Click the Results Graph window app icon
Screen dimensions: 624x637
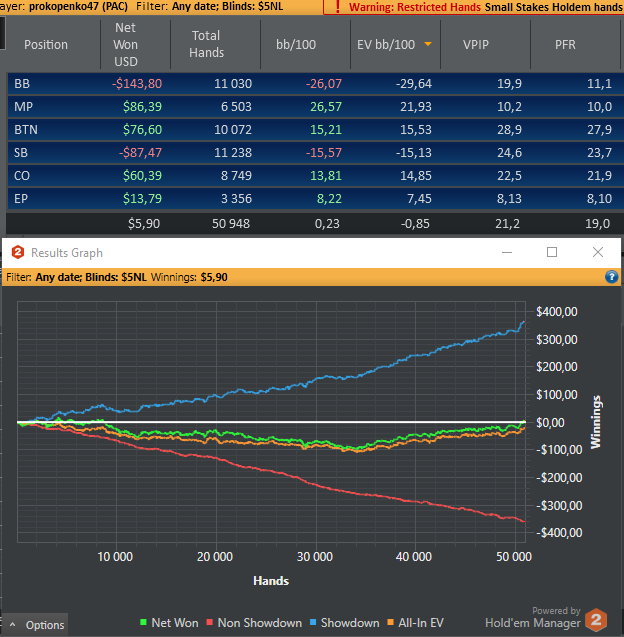click(17, 252)
